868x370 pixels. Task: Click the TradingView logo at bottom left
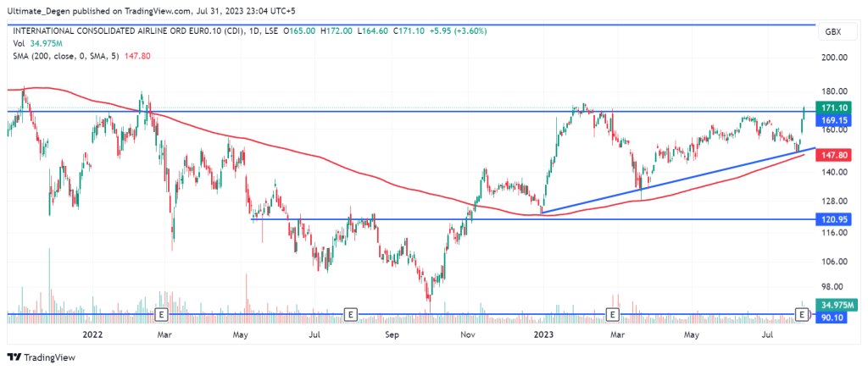coord(41,357)
